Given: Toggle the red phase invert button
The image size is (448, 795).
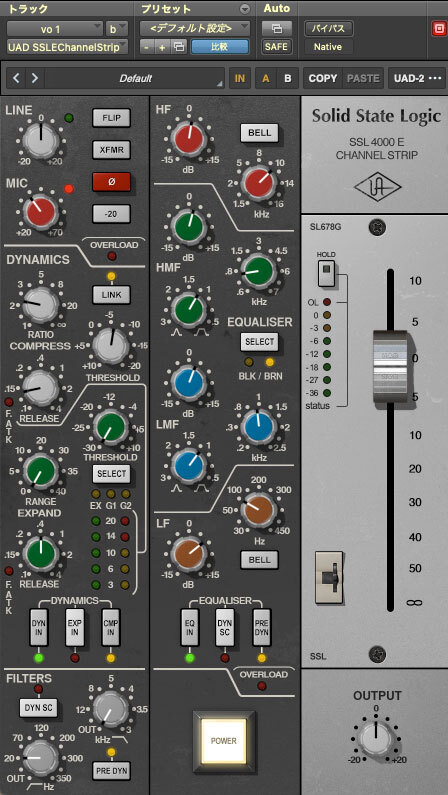Looking at the screenshot, I should pos(111,182).
